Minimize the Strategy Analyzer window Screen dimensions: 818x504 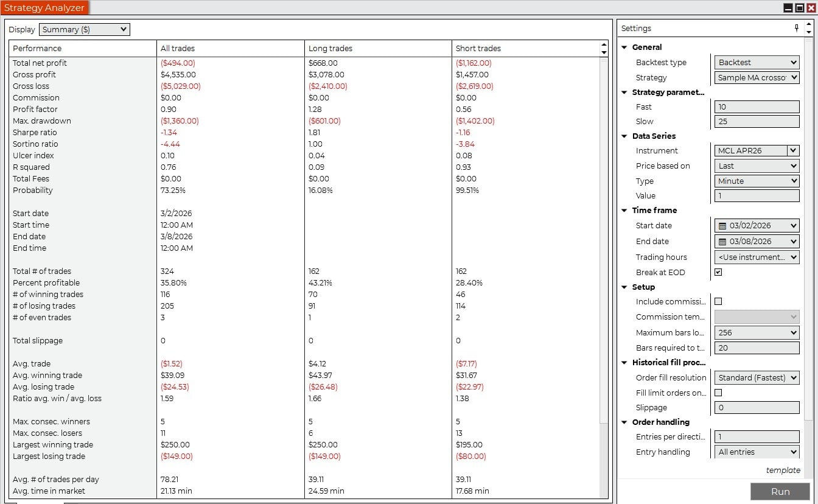[788, 8]
